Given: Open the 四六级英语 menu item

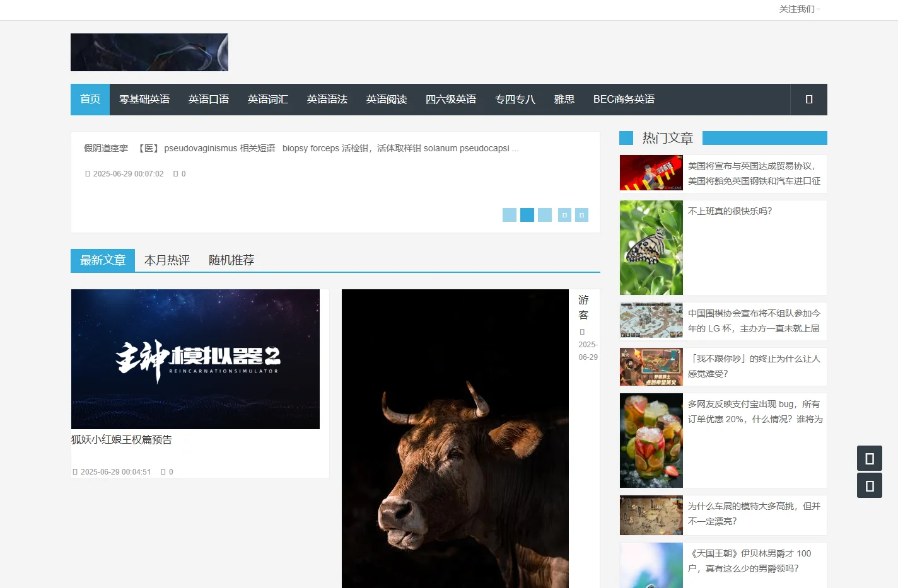Looking at the screenshot, I should [451, 100].
